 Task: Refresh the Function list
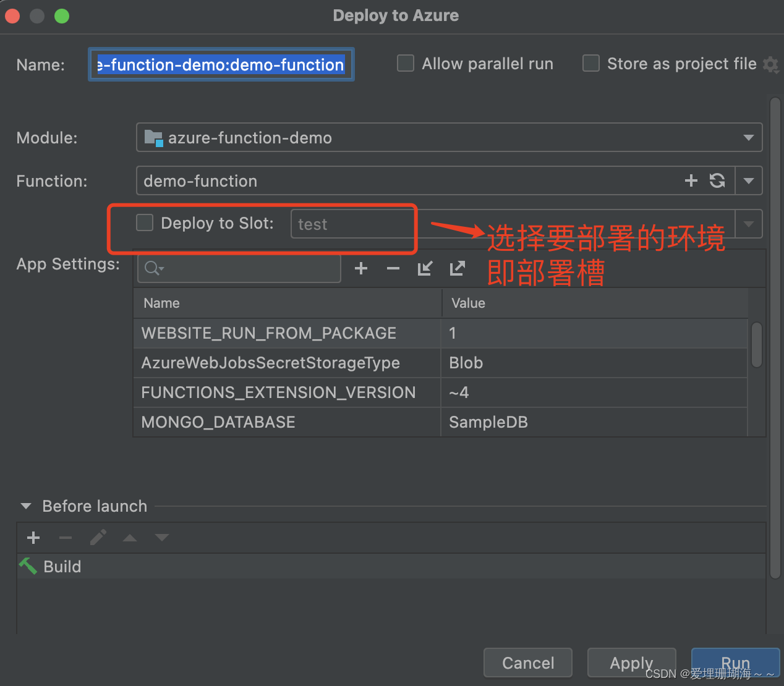click(717, 180)
